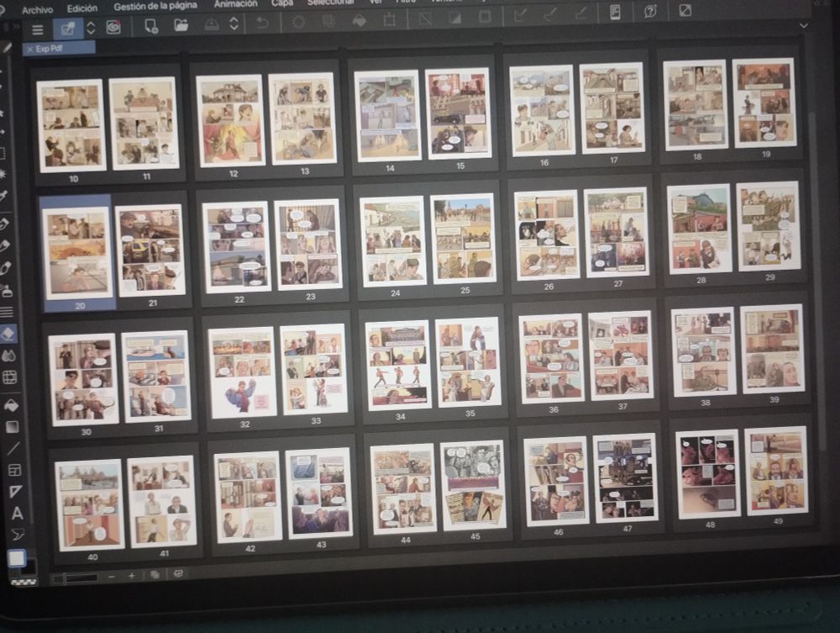Select the Brush tool in the left toolbar
The image size is (840, 633).
pos(6,268)
